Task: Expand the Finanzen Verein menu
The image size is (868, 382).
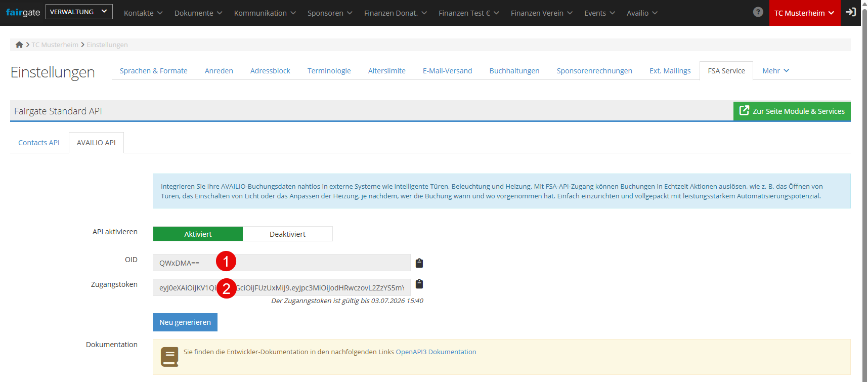Action: (542, 13)
